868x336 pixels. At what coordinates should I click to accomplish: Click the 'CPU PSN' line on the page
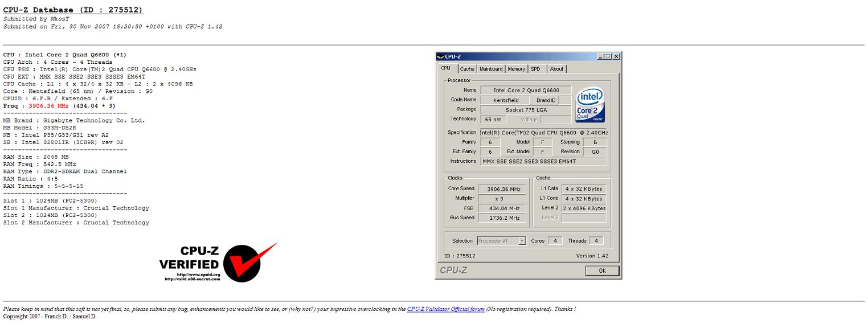(100, 69)
